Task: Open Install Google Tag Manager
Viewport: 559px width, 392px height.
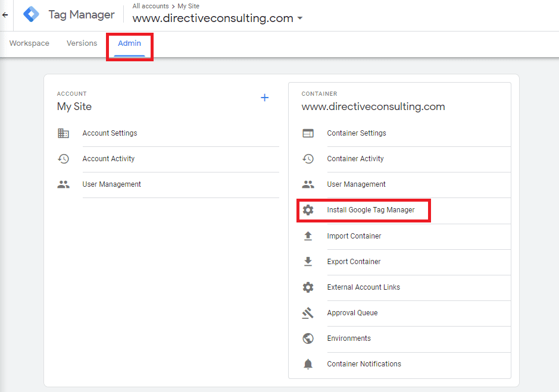Action: point(371,210)
